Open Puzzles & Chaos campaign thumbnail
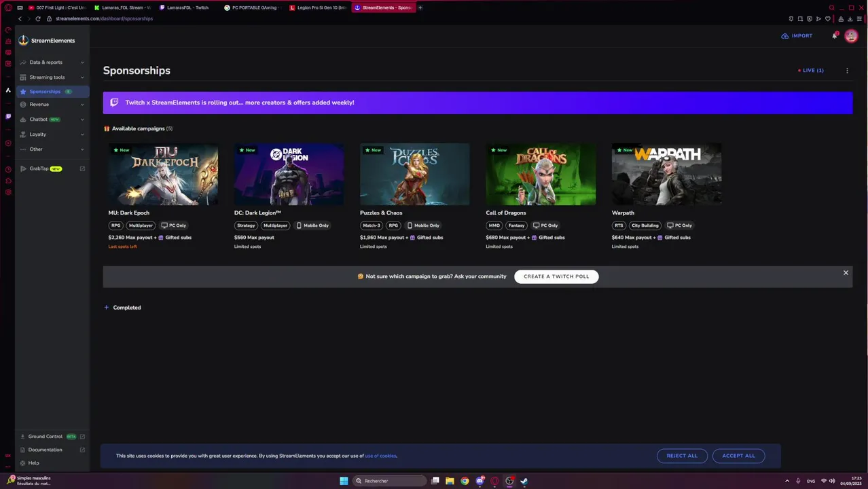 coord(414,174)
